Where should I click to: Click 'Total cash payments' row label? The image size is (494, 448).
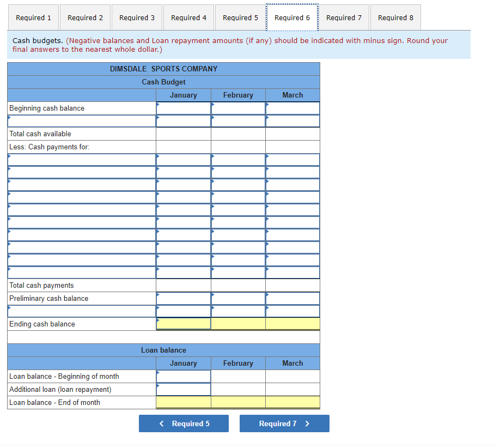pos(41,286)
